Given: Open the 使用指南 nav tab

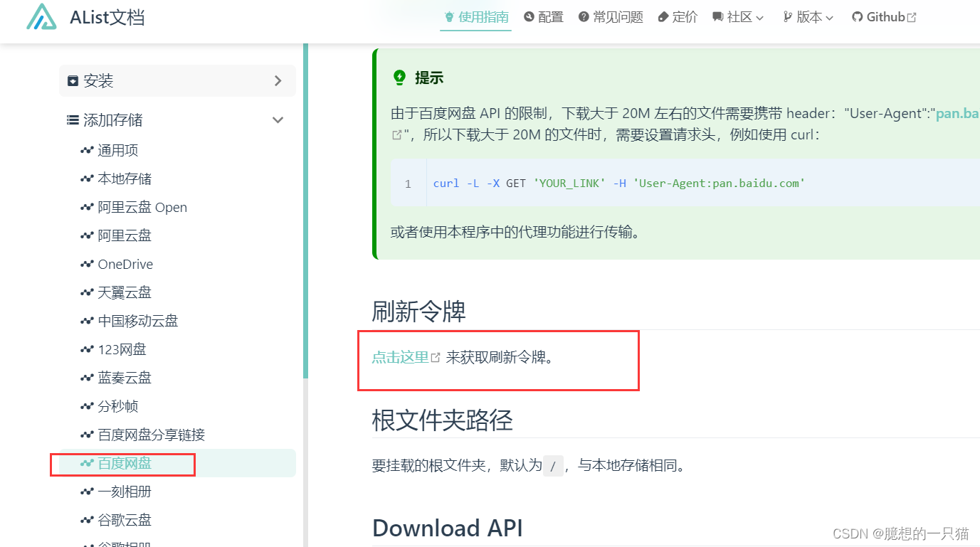Looking at the screenshot, I should tap(475, 17).
